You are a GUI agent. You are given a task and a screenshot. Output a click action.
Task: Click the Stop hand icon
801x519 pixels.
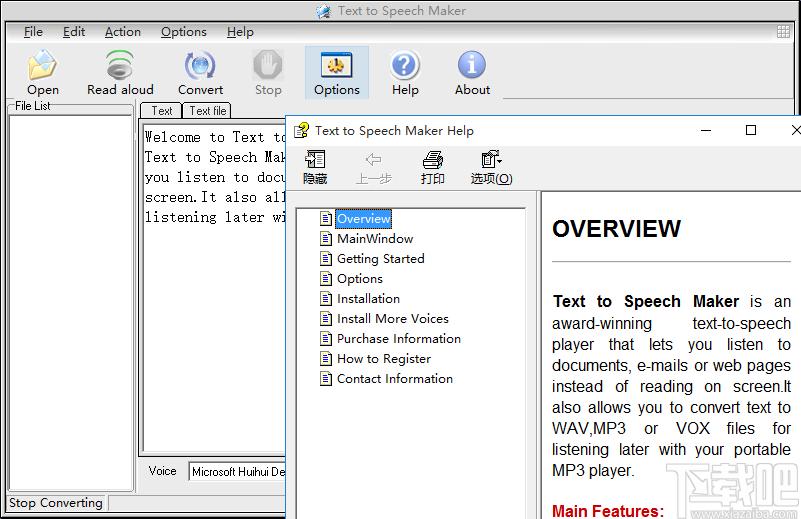click(x=268, y=65)
